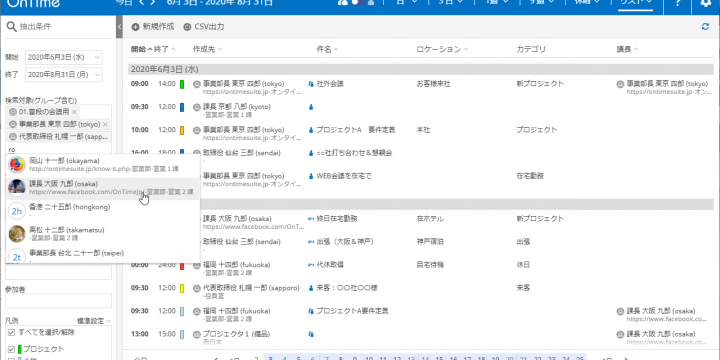This screenshot has width=720, height=360.
Task: Sort by the ロケーション column header
Action: (442, 49)
